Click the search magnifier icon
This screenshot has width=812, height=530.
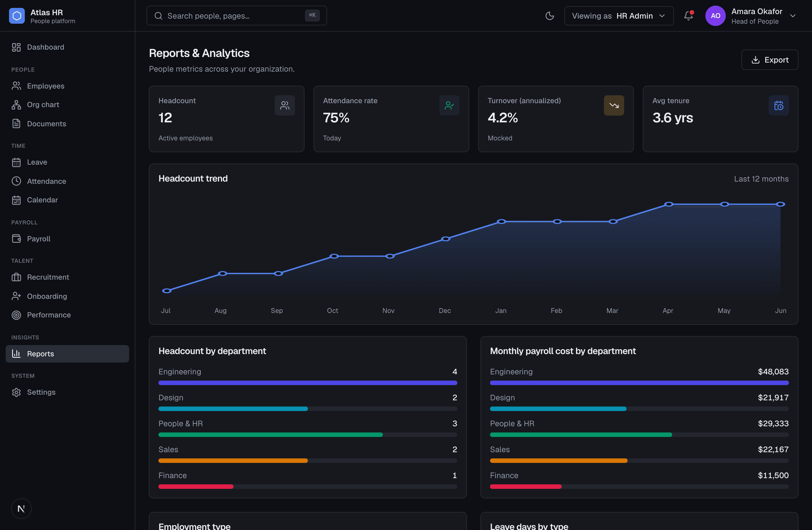point(158,16)
